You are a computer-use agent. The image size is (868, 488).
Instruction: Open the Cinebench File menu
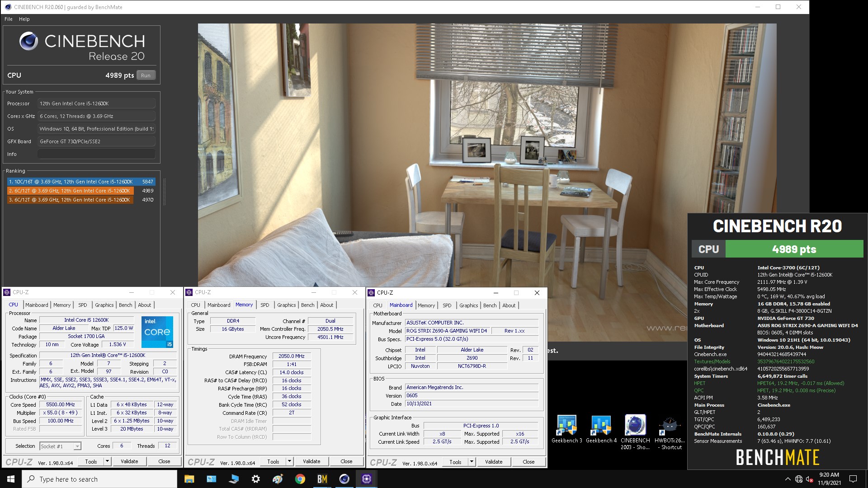point(9,19)
